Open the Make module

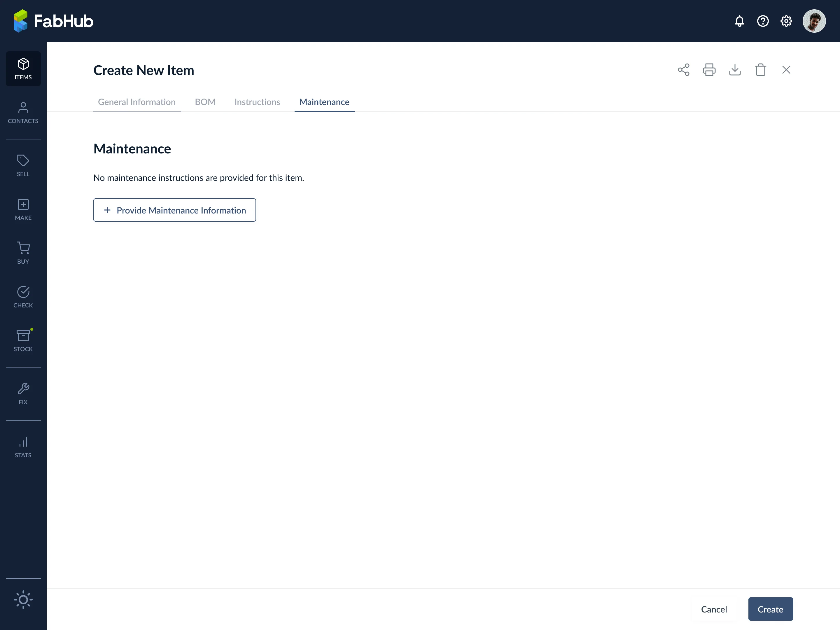click(23, 210)
